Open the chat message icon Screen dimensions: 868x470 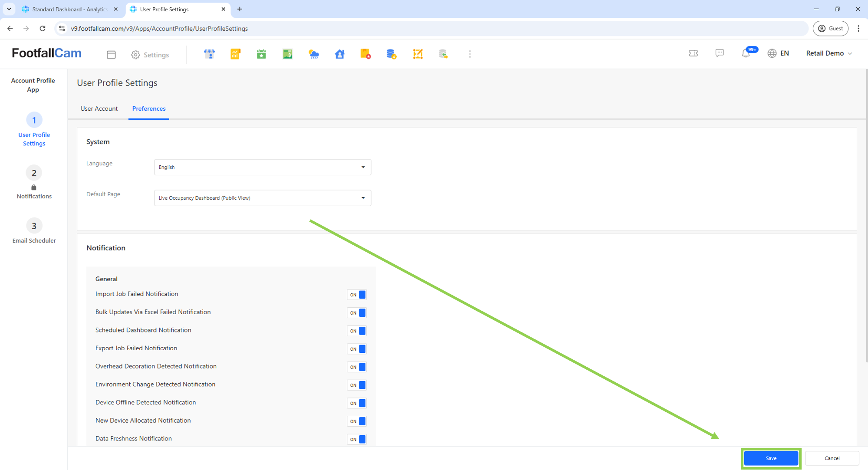(x=720, y=53)
